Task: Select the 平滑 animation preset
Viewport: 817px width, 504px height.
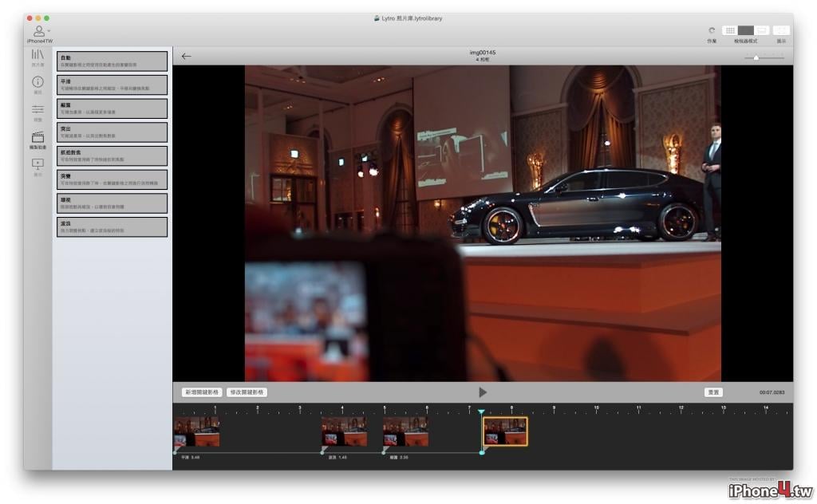Action: tap(112, 85)
